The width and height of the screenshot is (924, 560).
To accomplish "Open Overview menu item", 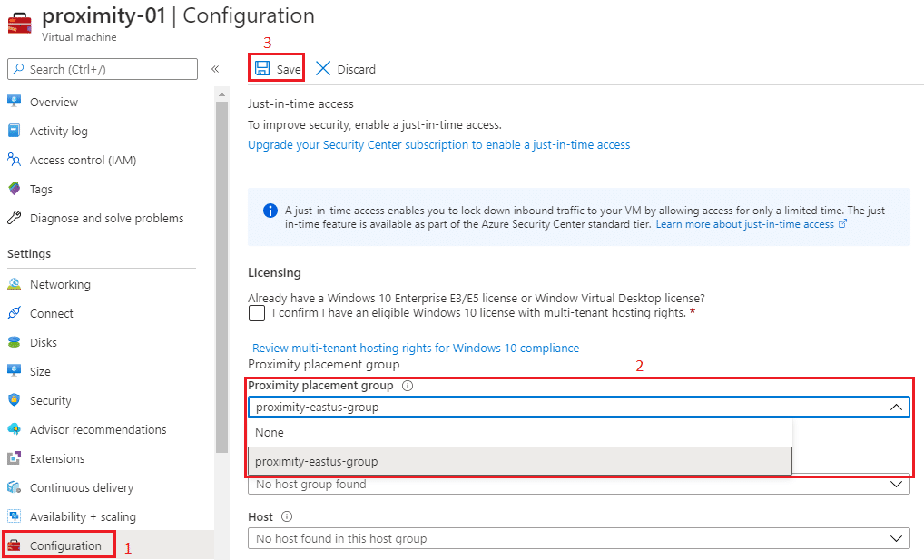I will click(x=54, y=102).
